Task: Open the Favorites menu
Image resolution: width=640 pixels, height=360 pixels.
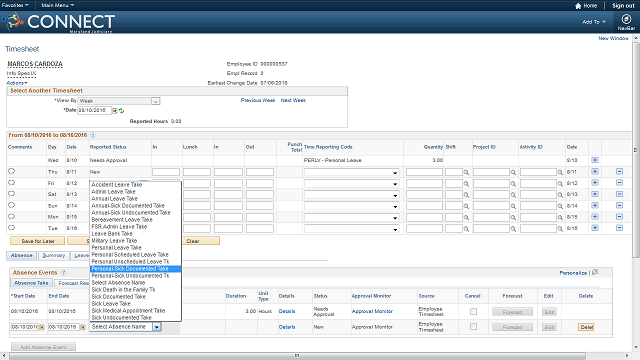Action: click(15, 5)
